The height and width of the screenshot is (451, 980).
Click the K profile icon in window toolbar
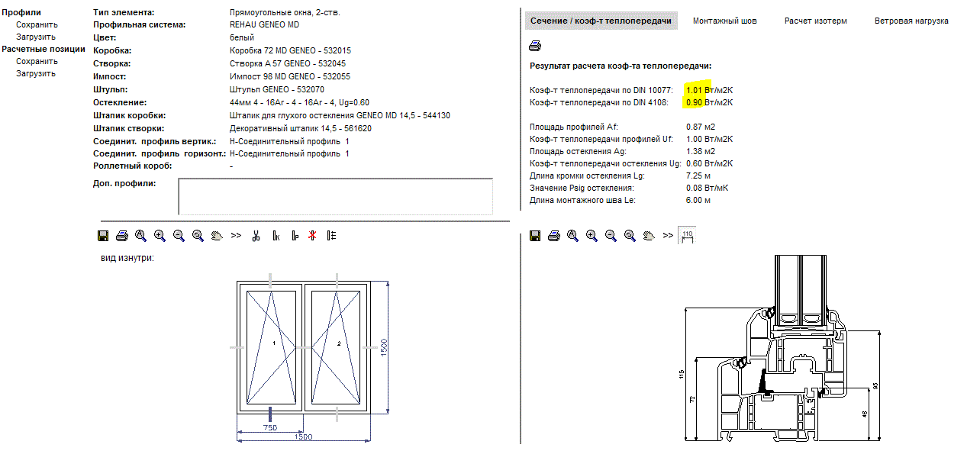click(276, 236)
